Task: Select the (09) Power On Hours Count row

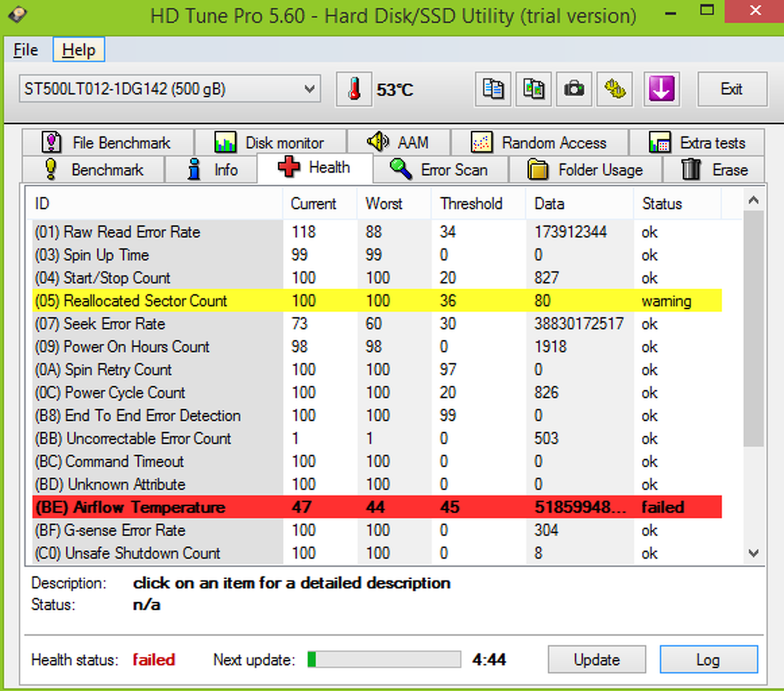Action: click(377, 346)
